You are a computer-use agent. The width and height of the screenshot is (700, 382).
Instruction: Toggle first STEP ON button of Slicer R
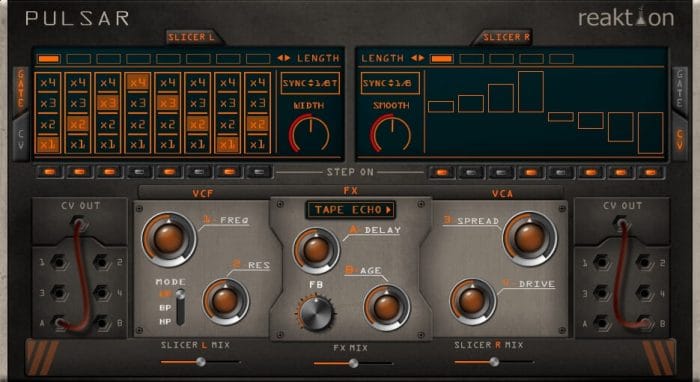pyautogui.click(x=441, y=172)
